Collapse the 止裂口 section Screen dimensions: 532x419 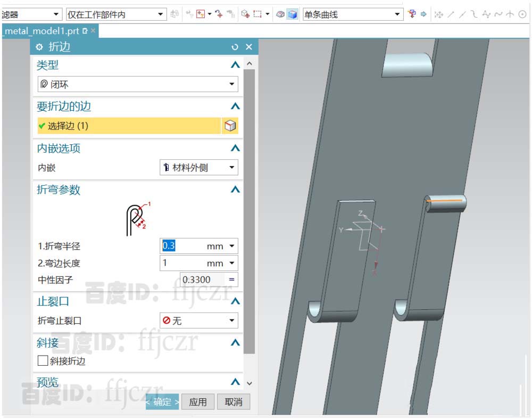click(x=235, y=301)
